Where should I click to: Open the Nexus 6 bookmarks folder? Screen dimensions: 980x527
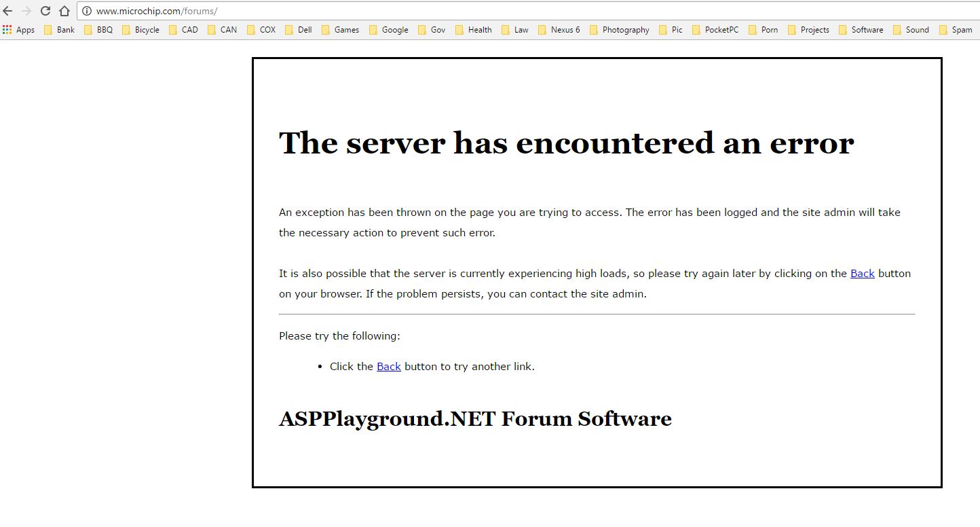tap(561, 29)
